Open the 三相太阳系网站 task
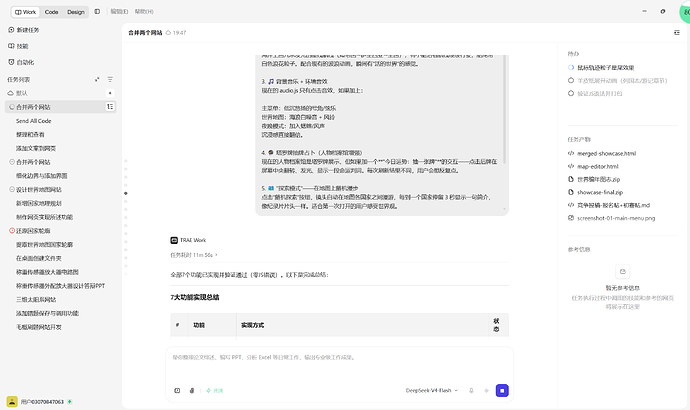The height and width of the screenshot is (410, 690). 36,300
